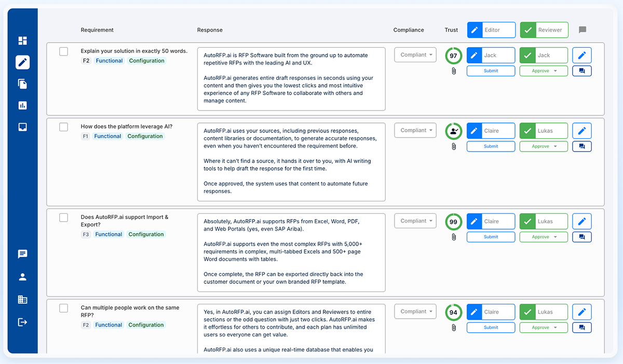This screenshot has height=364, width=623.
Task: Select the pencil edit icon in sidebar
Action: [x=22, y=62]
